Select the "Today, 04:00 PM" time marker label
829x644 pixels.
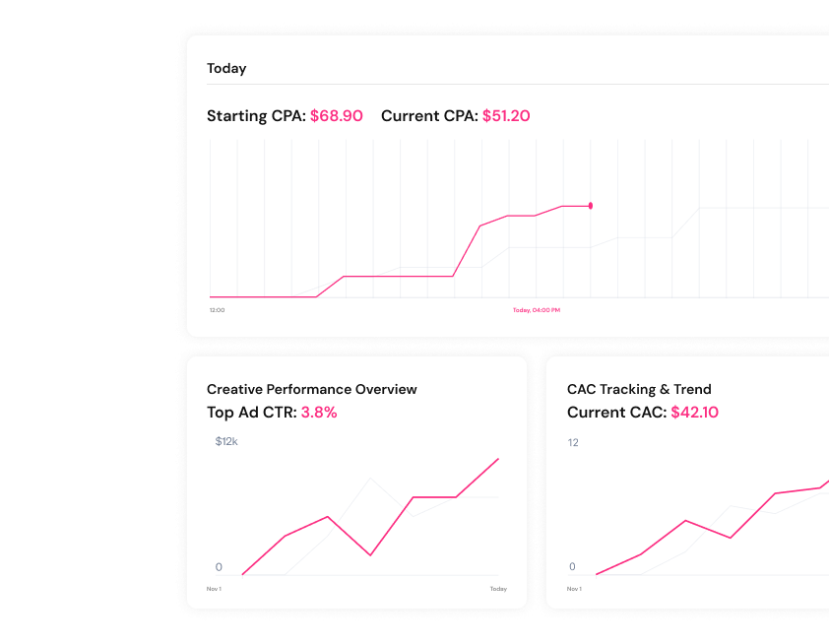(x=536, y=310)
